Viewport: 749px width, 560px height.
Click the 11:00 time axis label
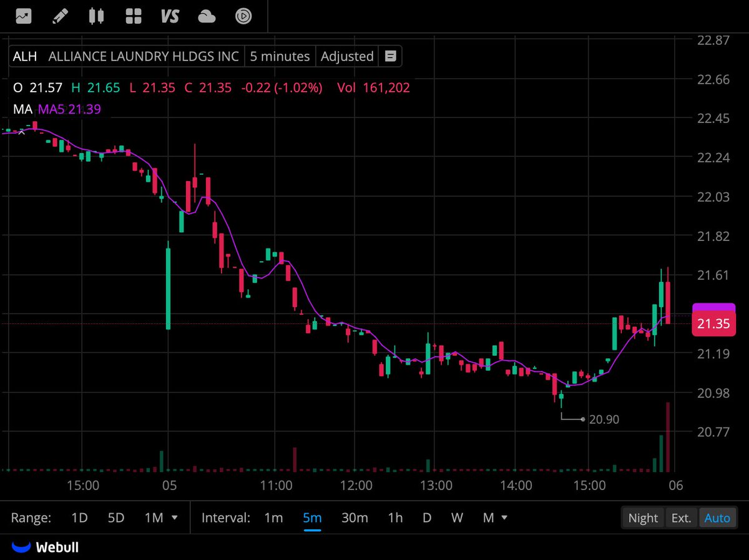277,485
